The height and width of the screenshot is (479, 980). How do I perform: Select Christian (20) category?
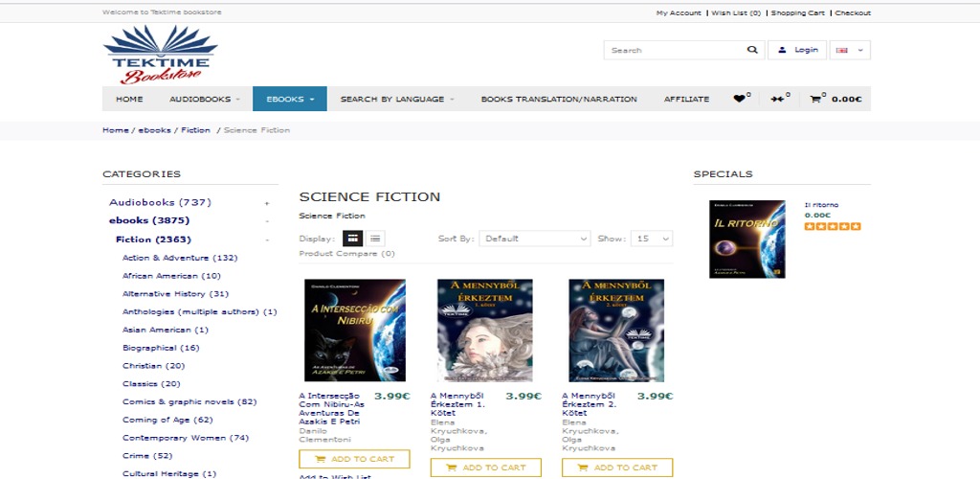pyautogui.click(x=154, y=366)
